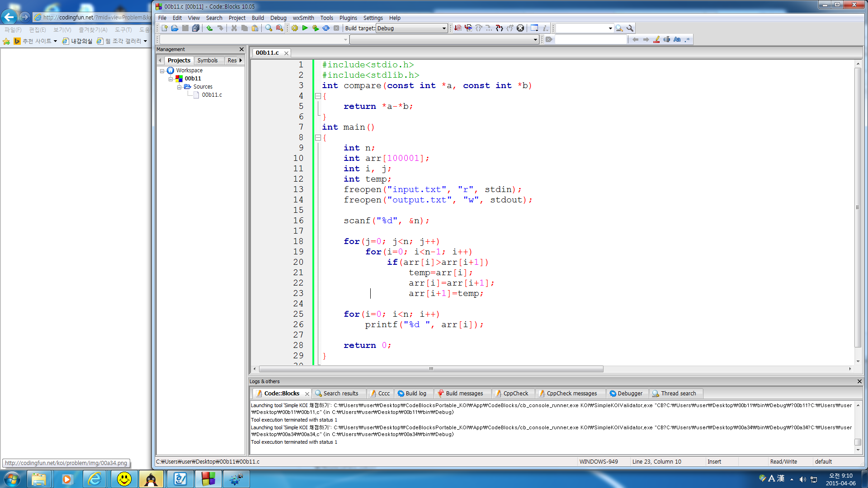Image resolution: width=868 pixels, height=488 pixels.
Task: Click the wrench options icon
Action: point(630,28)
